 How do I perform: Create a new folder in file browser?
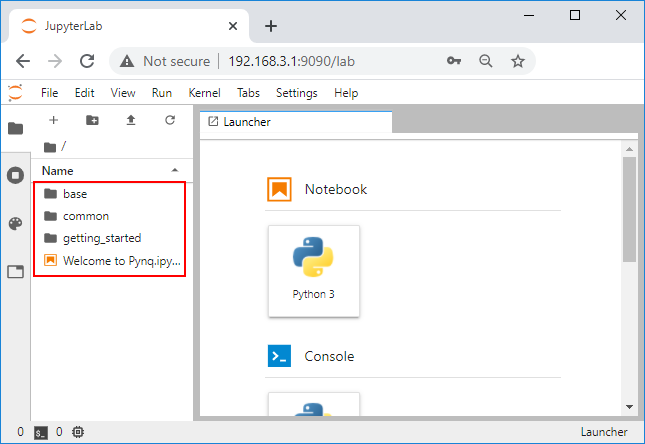point(92,120)
